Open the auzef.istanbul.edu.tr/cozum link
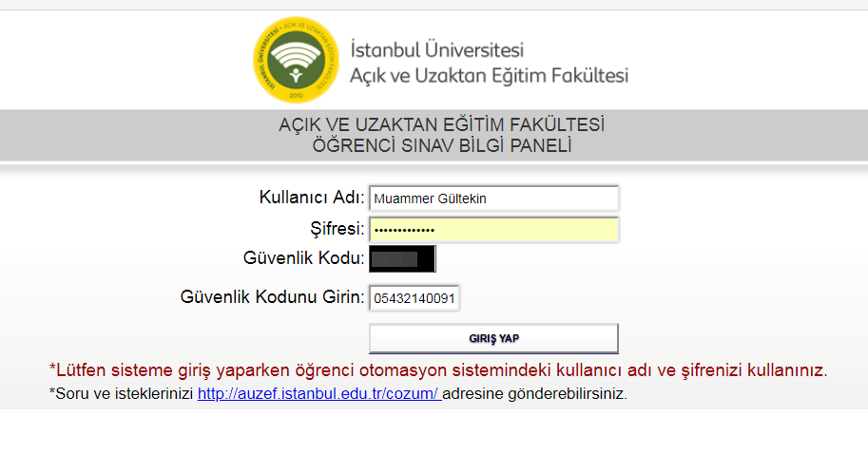This screenshot has height=454, width=868. [x=319, y=394]
